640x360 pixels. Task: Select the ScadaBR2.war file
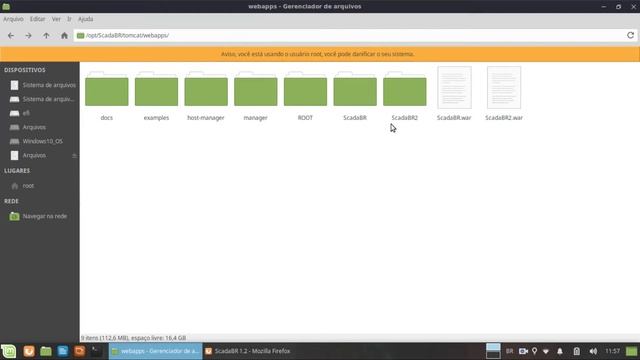[504, 94]
